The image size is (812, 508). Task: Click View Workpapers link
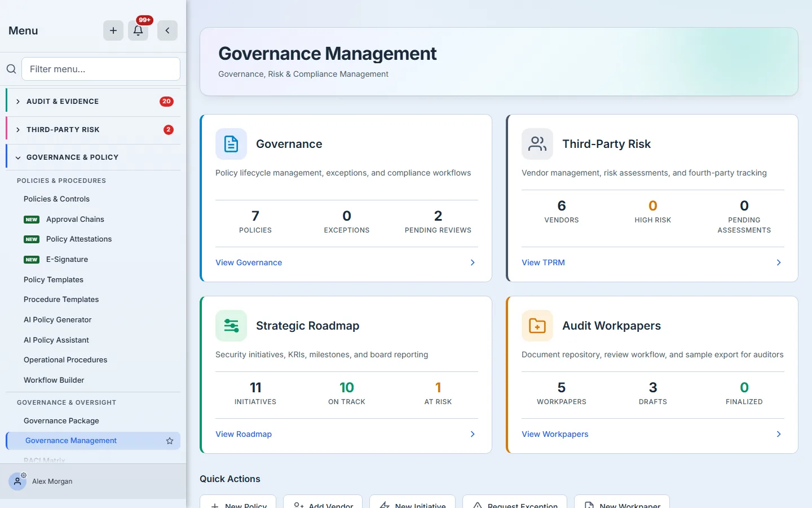point(555,434)
